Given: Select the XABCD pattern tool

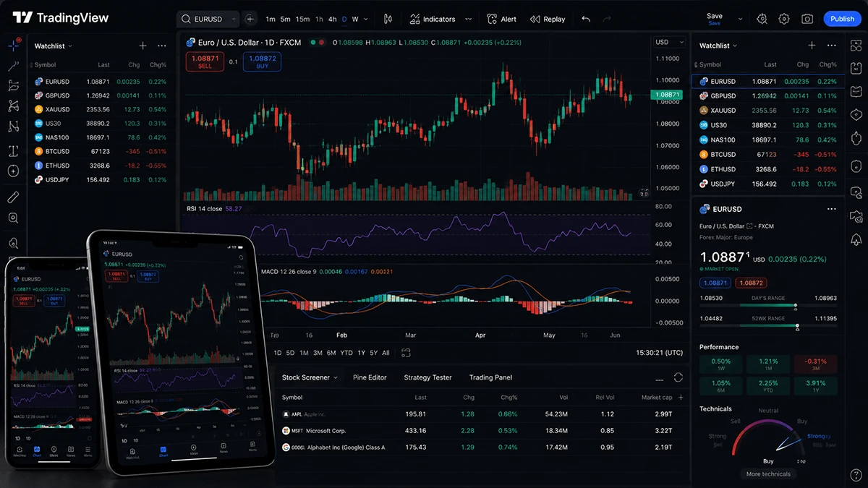Looking at the screenshot, I should point(13,106).
